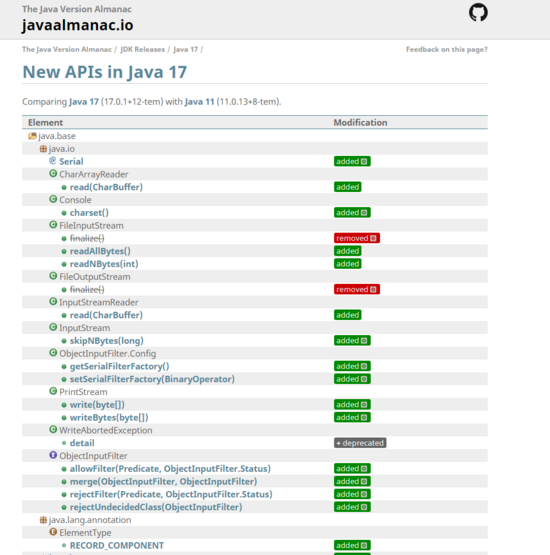Click the WriteAbortedException row text
Screen dimensions: 550x555
click(x=106, y=430)
